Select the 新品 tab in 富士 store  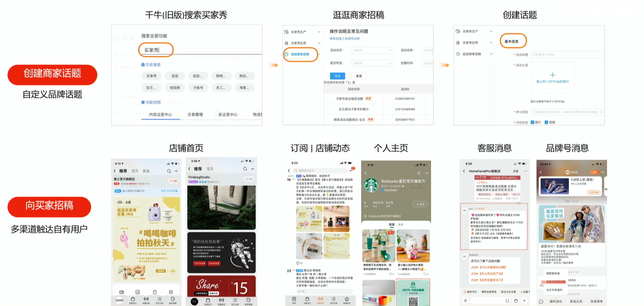click(x=146, y=171)
